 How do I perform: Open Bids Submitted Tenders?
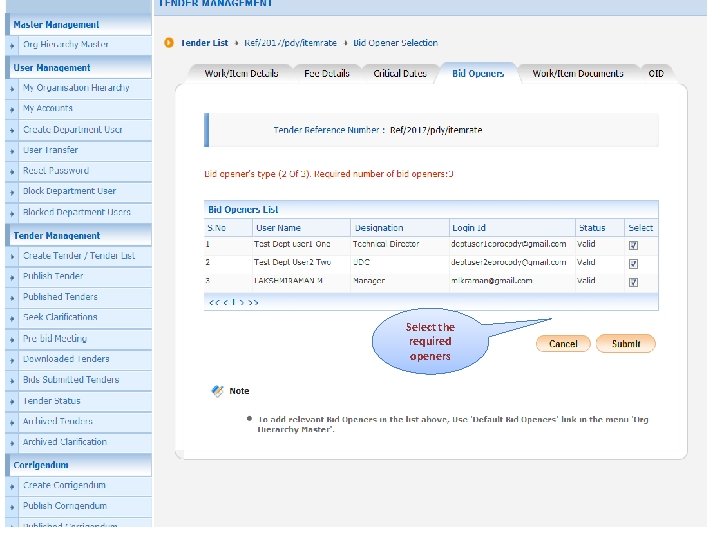click(71, 380)
